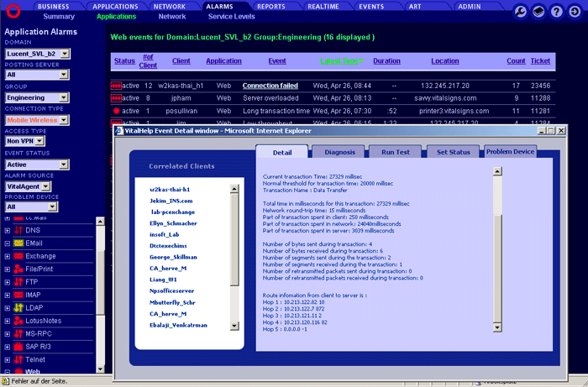Click the Detail pane scrollbar up arrow
588x387 pixels.
tap(497, 171)
